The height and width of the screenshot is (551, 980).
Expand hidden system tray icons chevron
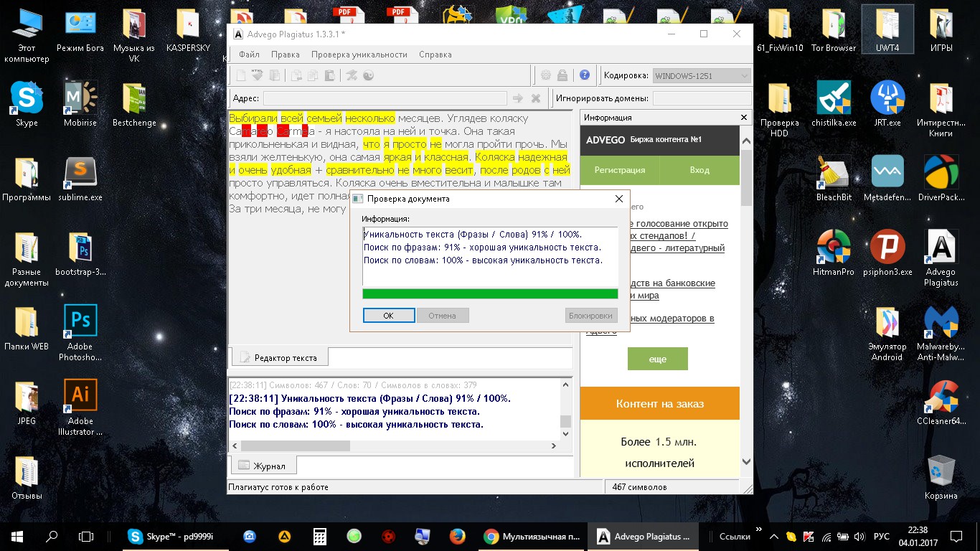774,536
